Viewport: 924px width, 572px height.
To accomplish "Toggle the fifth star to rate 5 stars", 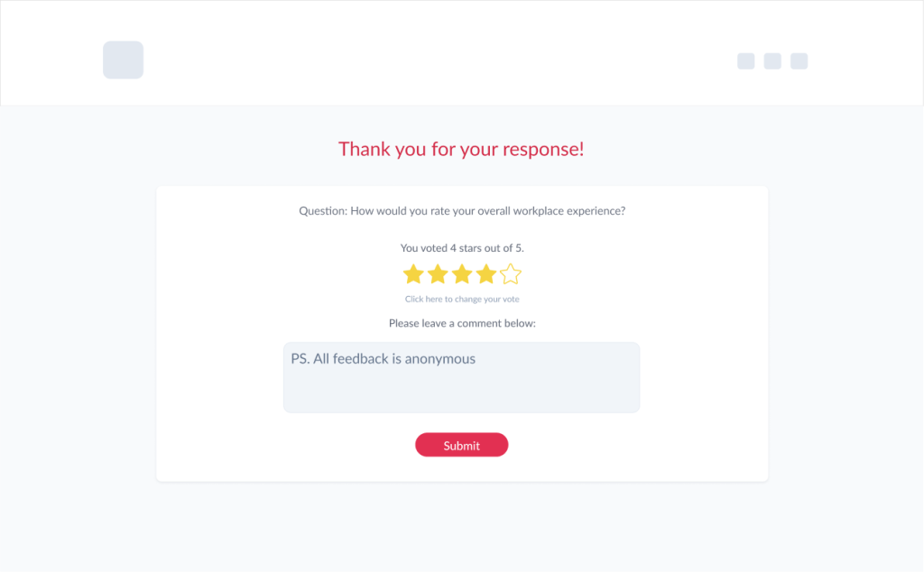I will pos(511,272).
